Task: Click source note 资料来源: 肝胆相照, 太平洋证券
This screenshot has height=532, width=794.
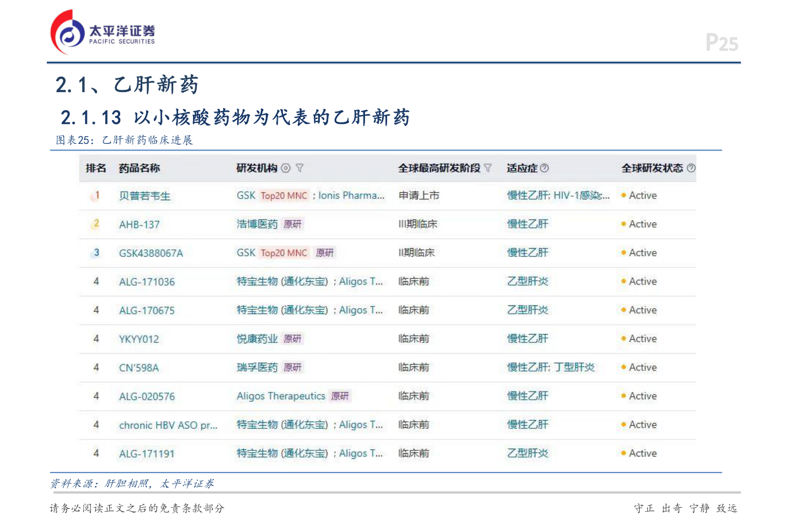Action: pyautogui.click(x=132, y=483)
